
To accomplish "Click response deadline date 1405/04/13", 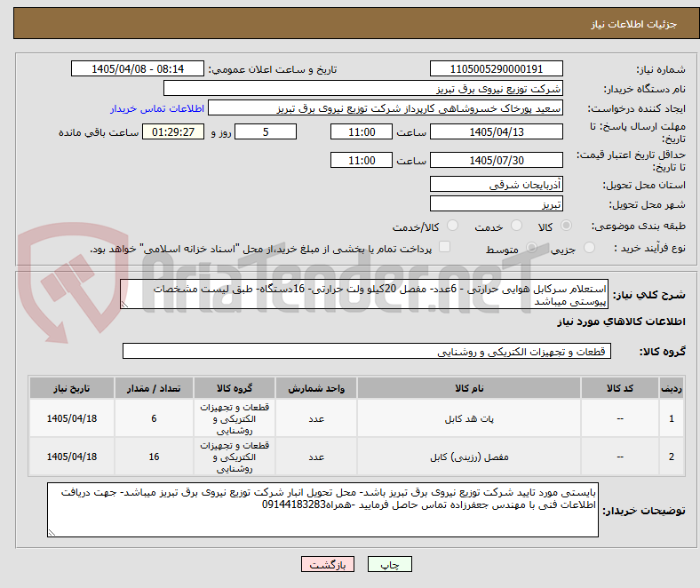I will tap(497, 131).
